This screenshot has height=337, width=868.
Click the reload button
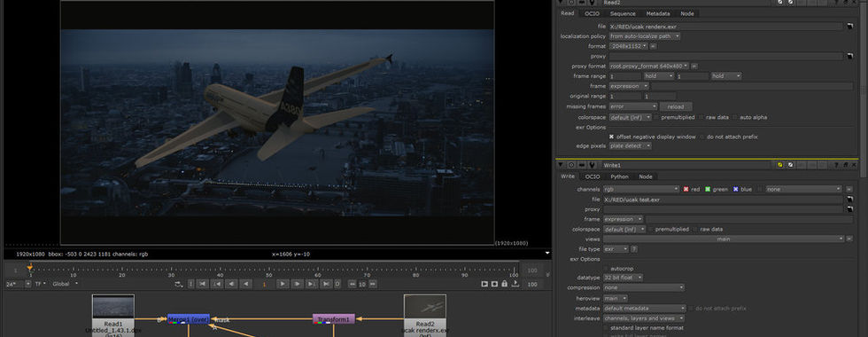(x=675, y=106)
